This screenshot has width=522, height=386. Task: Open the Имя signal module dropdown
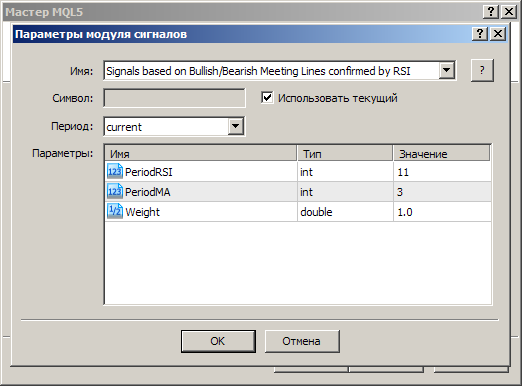(446, 70)
